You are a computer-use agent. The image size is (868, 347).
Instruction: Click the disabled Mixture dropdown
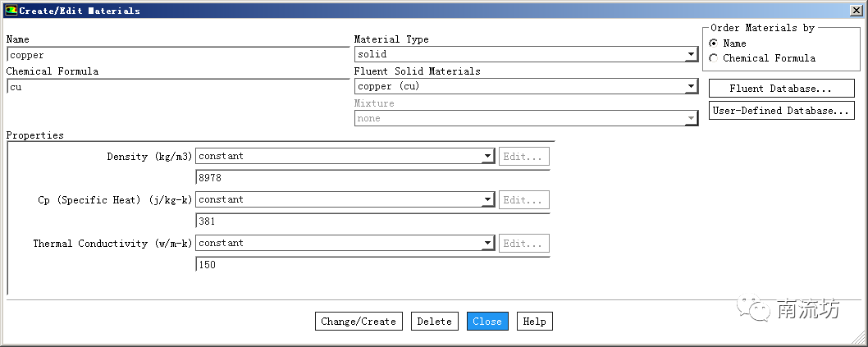525,118
